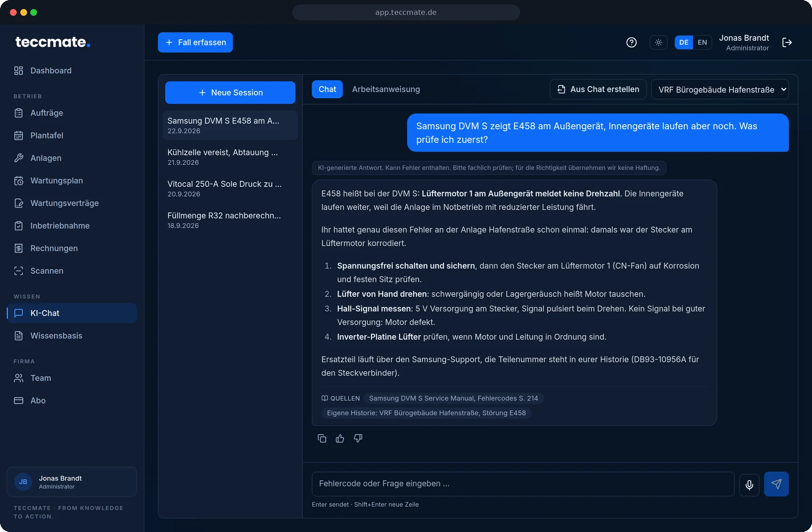Switch language to EN
Image resolution: width=812 pixels, height=532 pixels.
702,42
